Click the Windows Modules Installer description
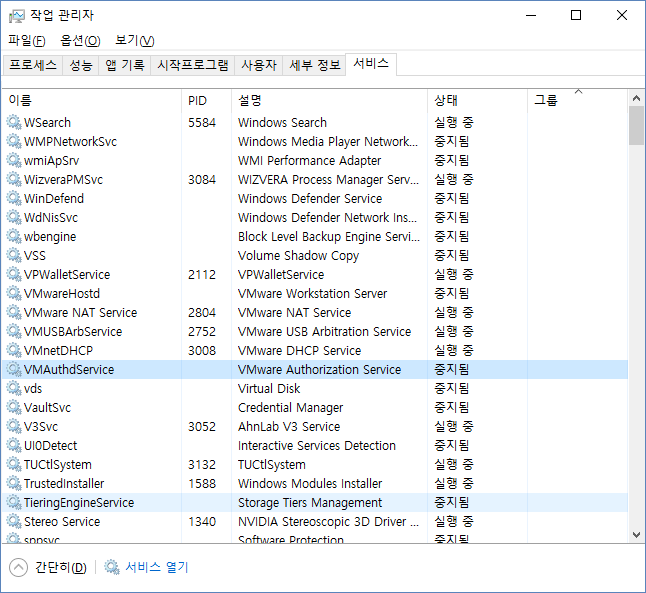The width and height of the screenshot is (646, 593). [x=310, y=483]
